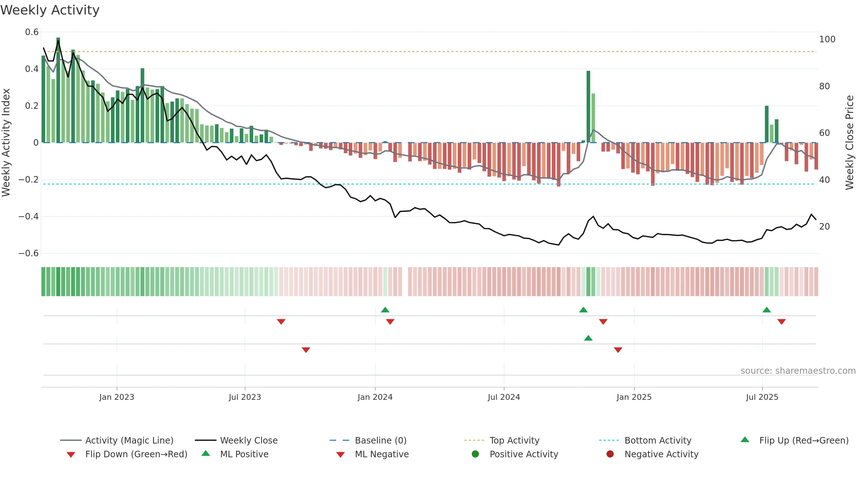Viewport: 868px width, 488px height.
Task: Click the −0.6 left axis tick label
Action: pyautogui.click(x=29, y=253)
